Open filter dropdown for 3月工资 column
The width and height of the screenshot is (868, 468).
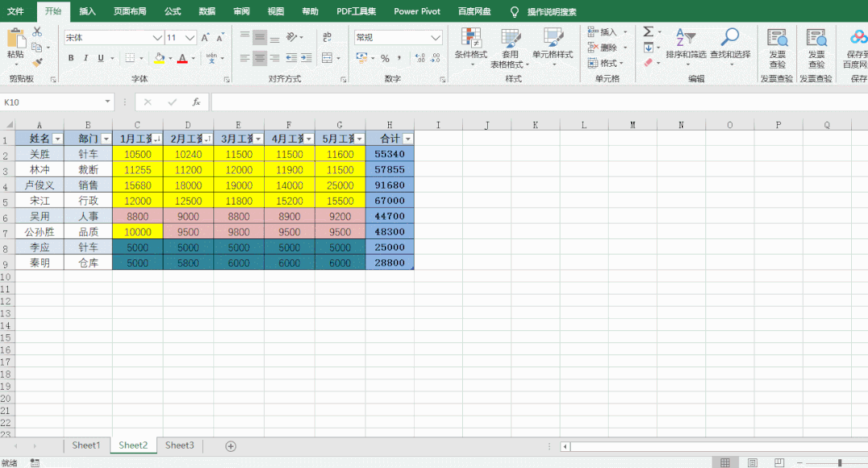pyautogui.click(x=258, y=139)
